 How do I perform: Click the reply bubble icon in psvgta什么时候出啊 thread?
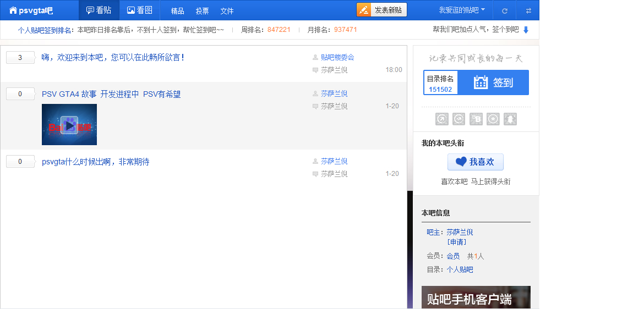[315, 174]
